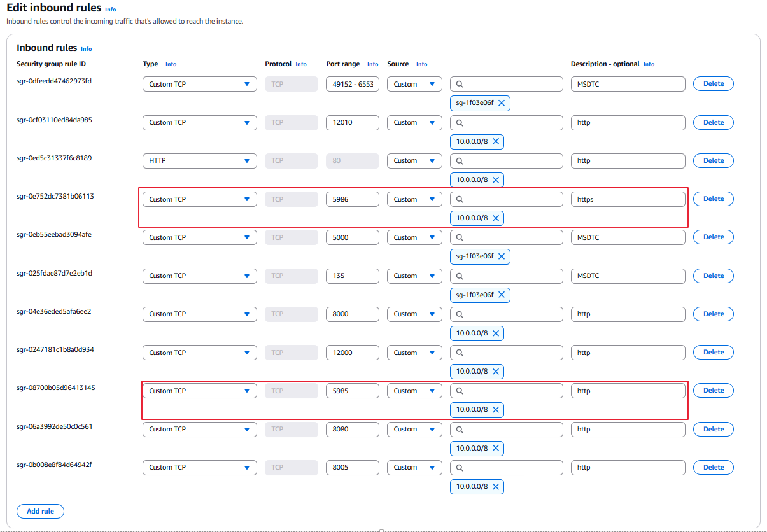Open the Source dropdown for the port 8005 rule
The height and width of the screenshot is (532, 767).
tap(414, 467)
